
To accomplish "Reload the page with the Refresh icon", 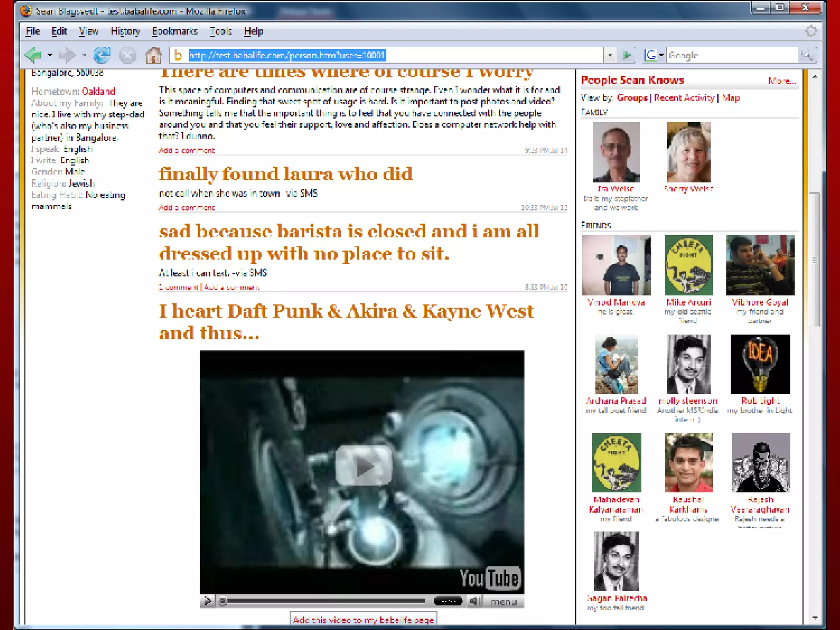I will 102,55.
